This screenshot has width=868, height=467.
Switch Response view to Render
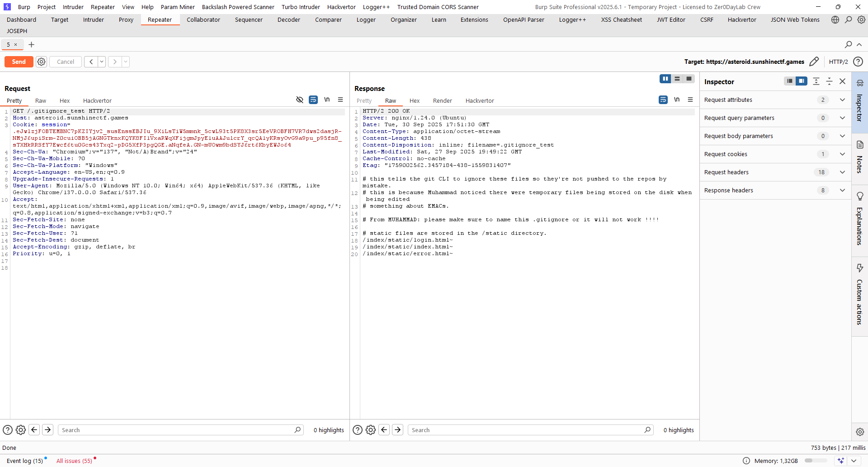[x=443, y=100]
